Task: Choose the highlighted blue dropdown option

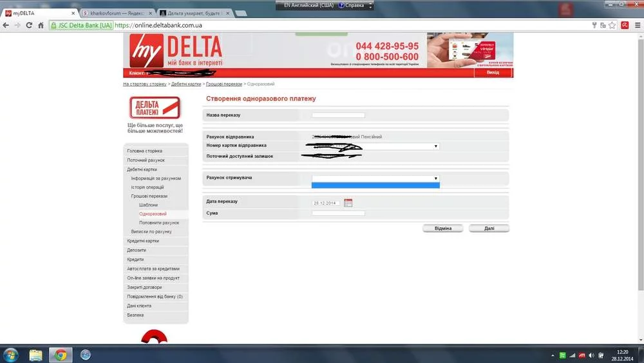Action: click(375, 186)
